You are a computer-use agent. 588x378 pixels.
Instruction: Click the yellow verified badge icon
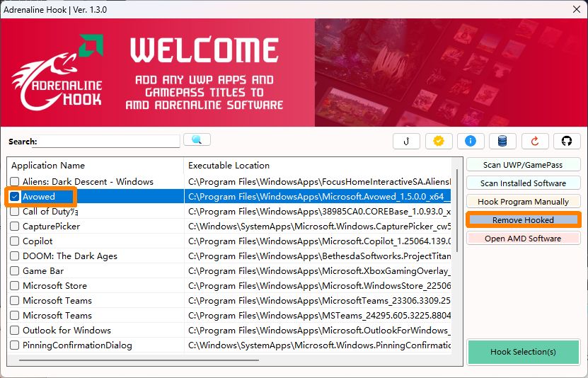(x=439, y=142)
